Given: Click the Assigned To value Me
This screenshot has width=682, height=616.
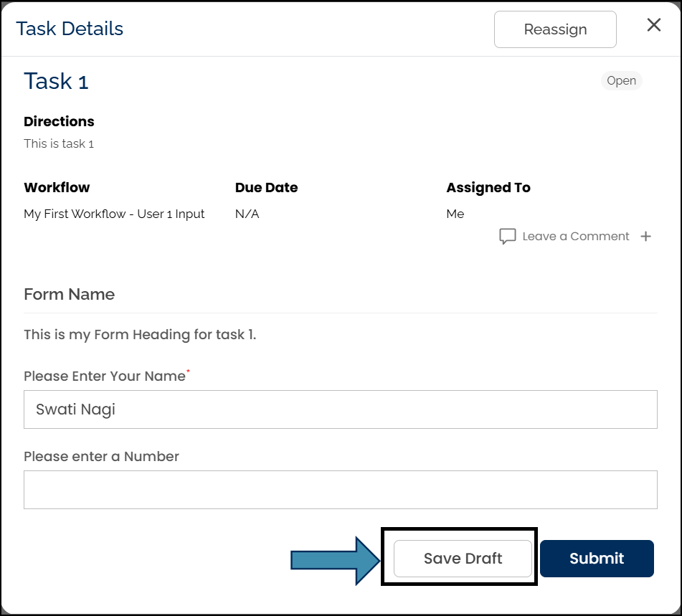Looking at the screenshot, I should 455,214.
